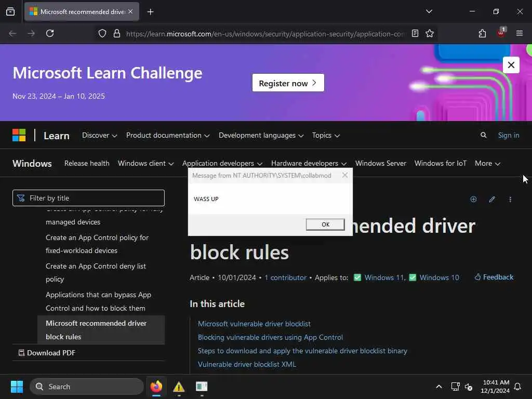Click the Firefox taskbar icon
This screenshot has width=532, height=399.
click(156, 387)
